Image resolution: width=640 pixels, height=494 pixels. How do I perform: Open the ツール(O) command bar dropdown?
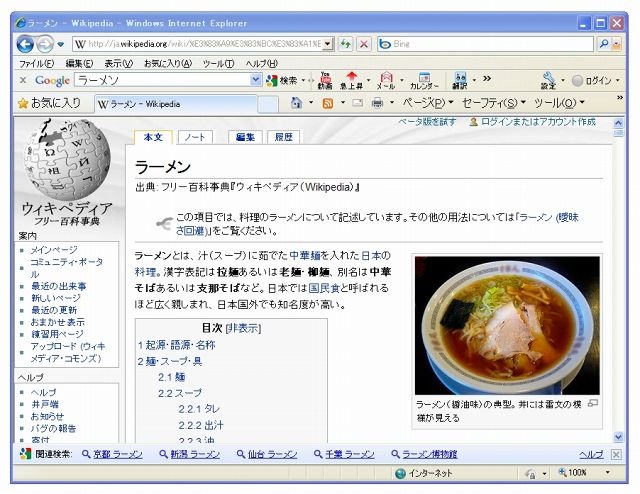coord(559,103)
